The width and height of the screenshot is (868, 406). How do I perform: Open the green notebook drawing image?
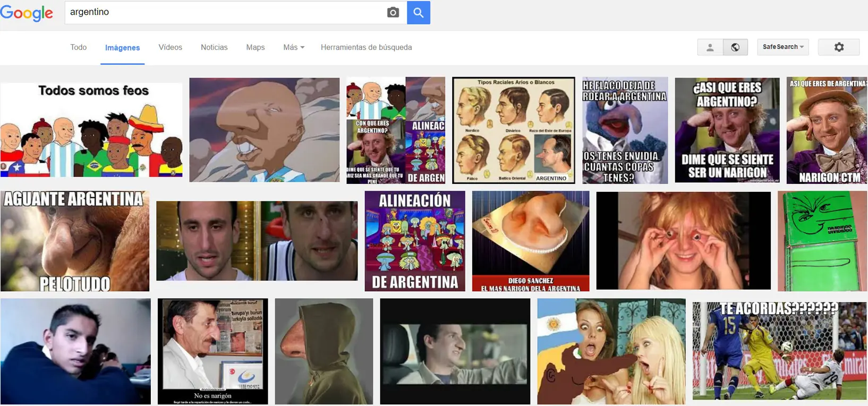pyautogui.click(x=823, y=241)
